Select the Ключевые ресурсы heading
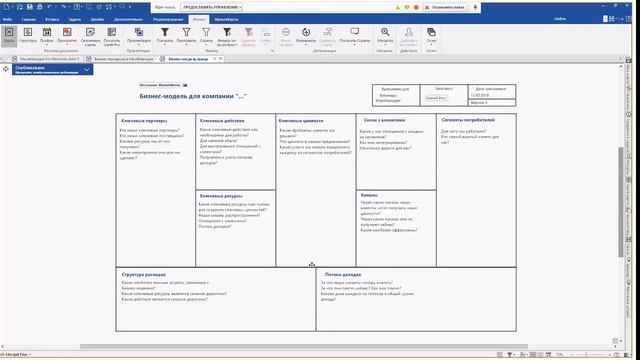Screen dimensions: 640x360 tap(221, 196)
